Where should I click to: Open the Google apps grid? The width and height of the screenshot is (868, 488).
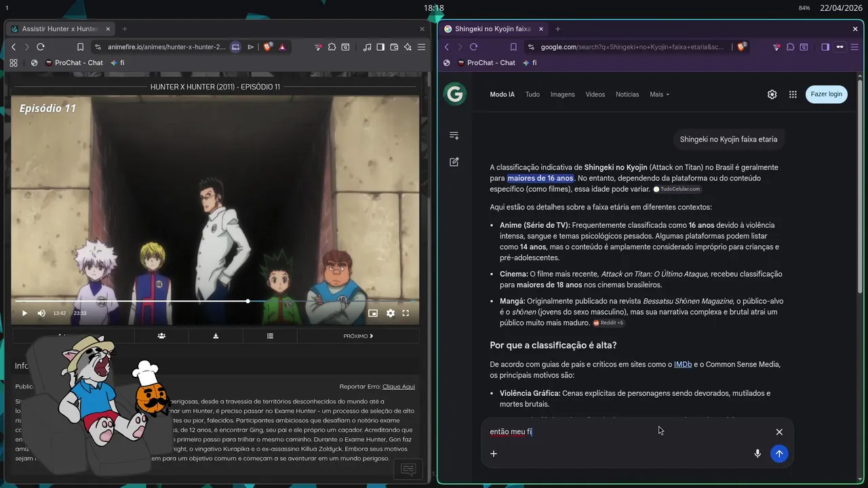(x=793, y=94)
